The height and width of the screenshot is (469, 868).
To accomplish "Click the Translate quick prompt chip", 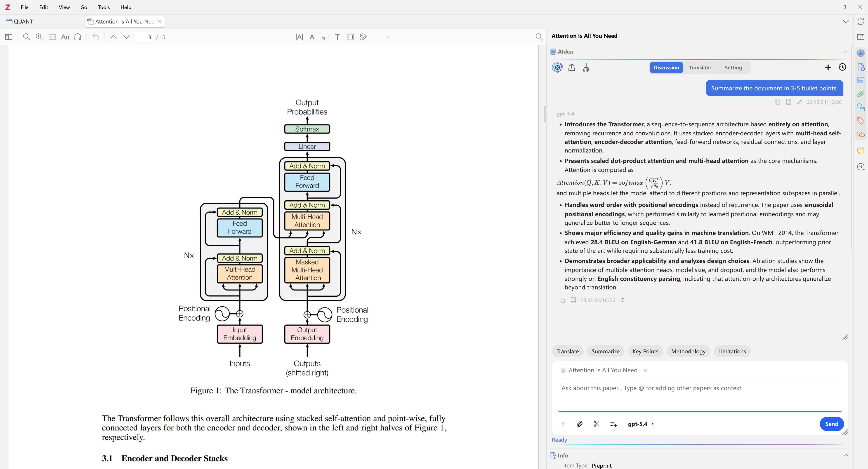I will click(x=568, y=351).
